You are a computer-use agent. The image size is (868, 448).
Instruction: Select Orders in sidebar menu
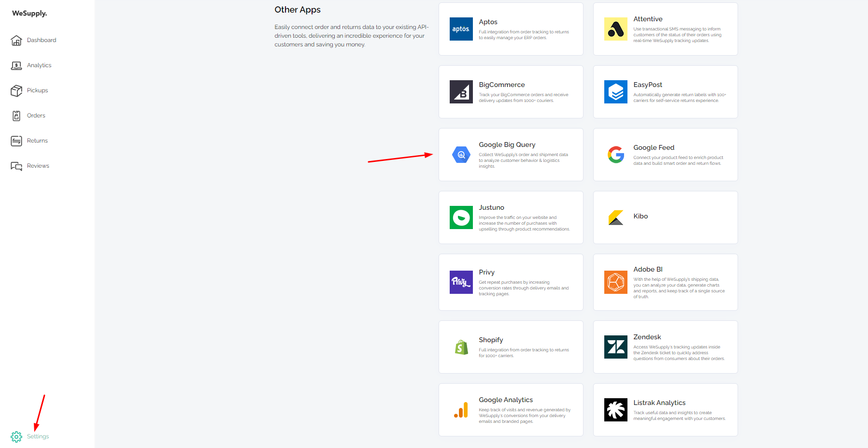pos(36,116)
